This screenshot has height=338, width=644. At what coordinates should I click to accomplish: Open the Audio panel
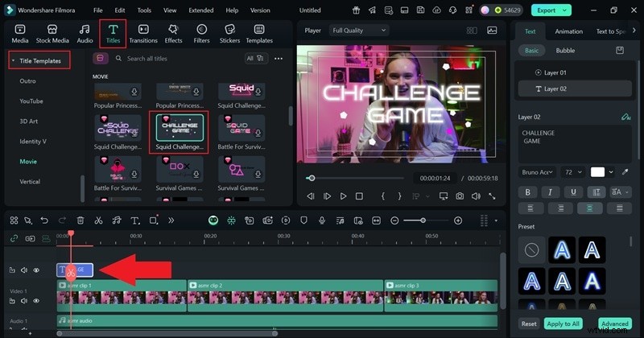pos(85,34)
